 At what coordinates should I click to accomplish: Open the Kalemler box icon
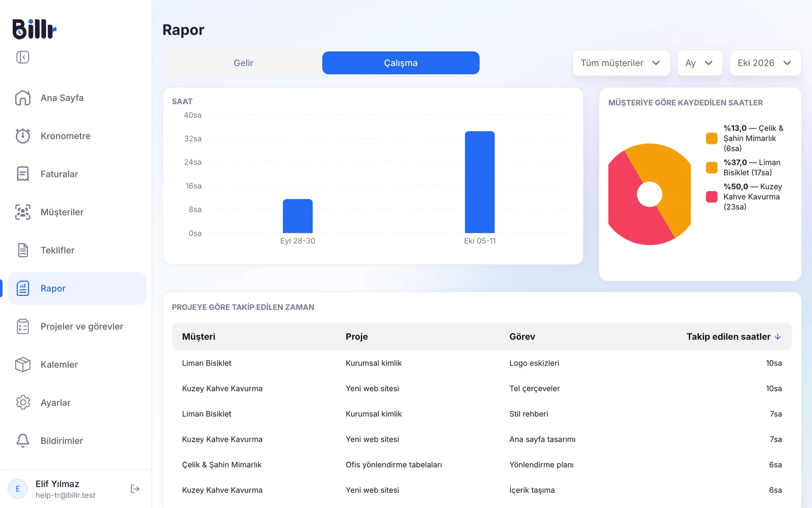(x=23, y=364)
